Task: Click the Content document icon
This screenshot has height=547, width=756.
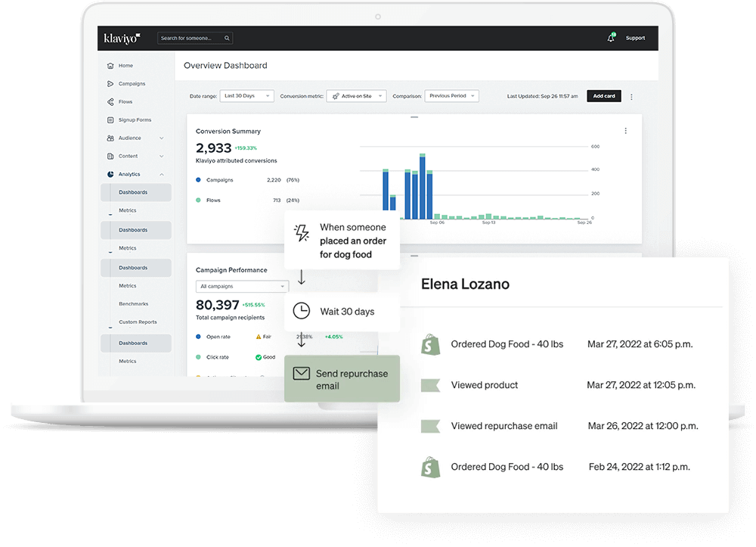Action: pyautogui.click(x=110, y=157)
